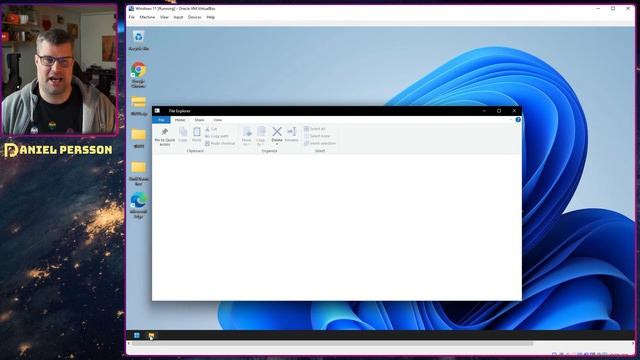
Task: Open Microsoft Edge desktop shortcut
Action: coord(138,205)
